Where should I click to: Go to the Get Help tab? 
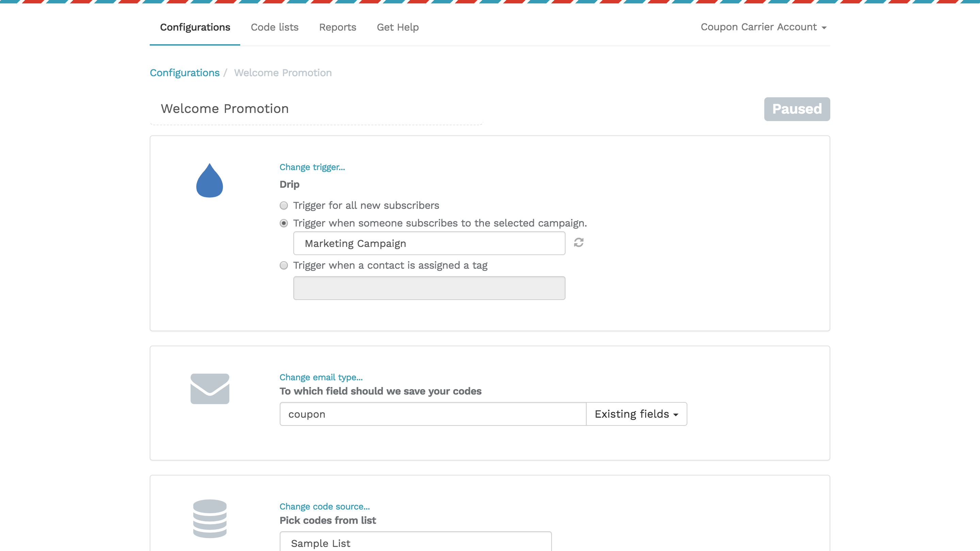coord(397,27)
